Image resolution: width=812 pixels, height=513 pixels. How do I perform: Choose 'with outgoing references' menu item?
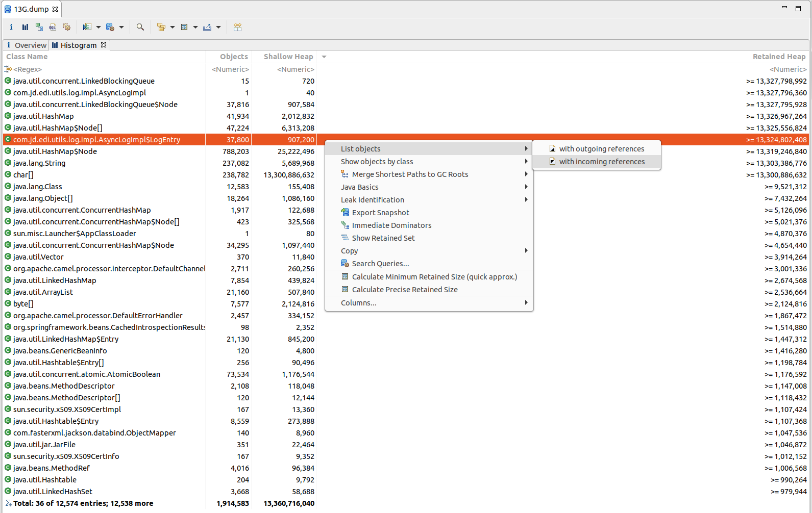point(597,148)
